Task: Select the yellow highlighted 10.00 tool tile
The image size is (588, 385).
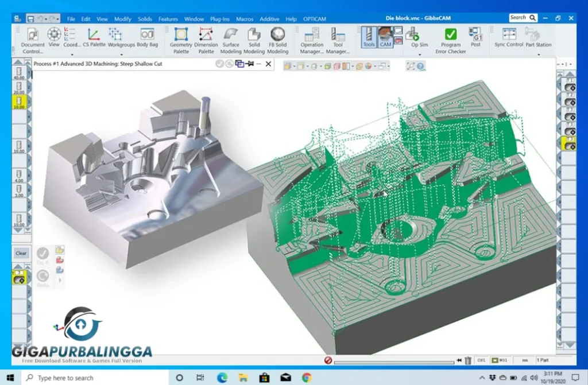Action: [x=20, y=103]
